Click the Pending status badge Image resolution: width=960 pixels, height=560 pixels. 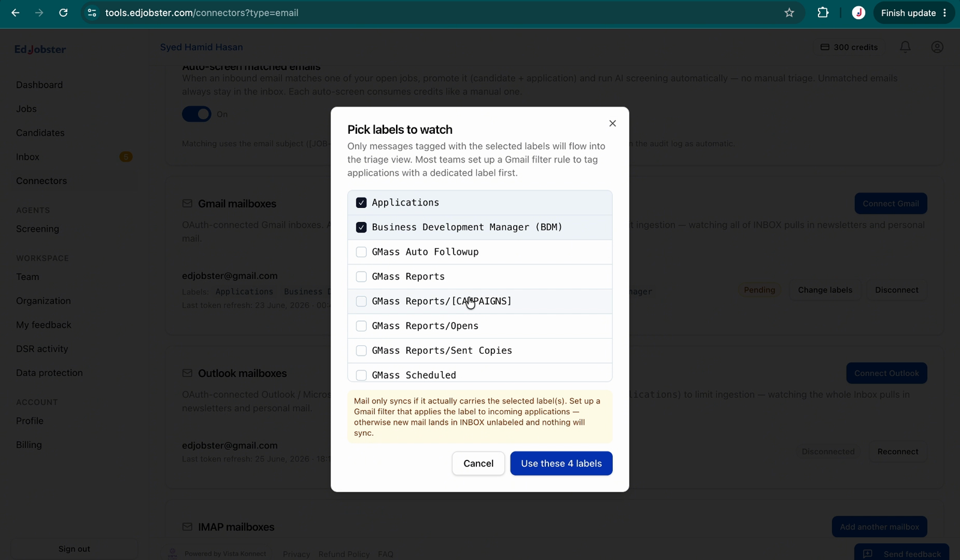tap(760, 290)
